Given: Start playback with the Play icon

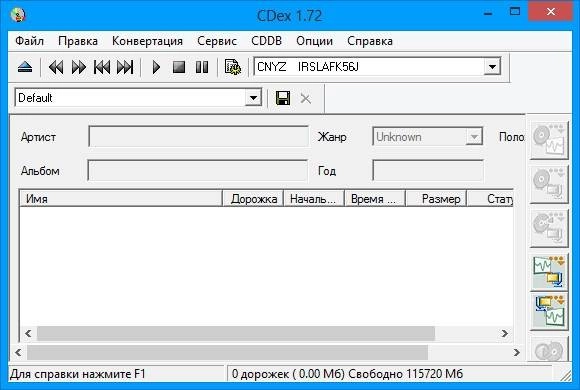Looking at the screenshot, I should tap(156, 67).
